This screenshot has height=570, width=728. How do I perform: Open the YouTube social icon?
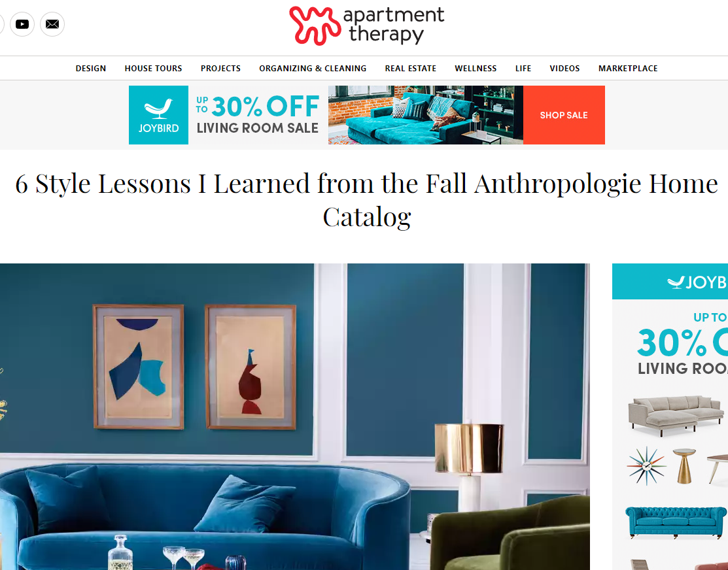(22, 24)
